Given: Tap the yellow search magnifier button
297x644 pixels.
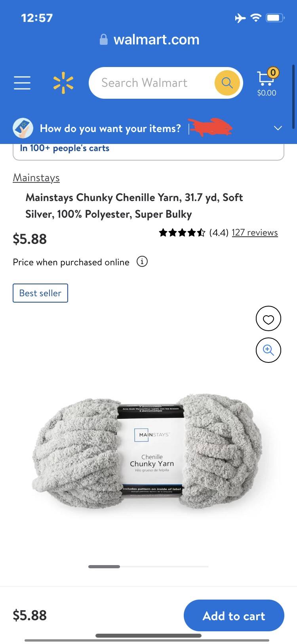Looking at the screenshot, I should click(227, 83).
